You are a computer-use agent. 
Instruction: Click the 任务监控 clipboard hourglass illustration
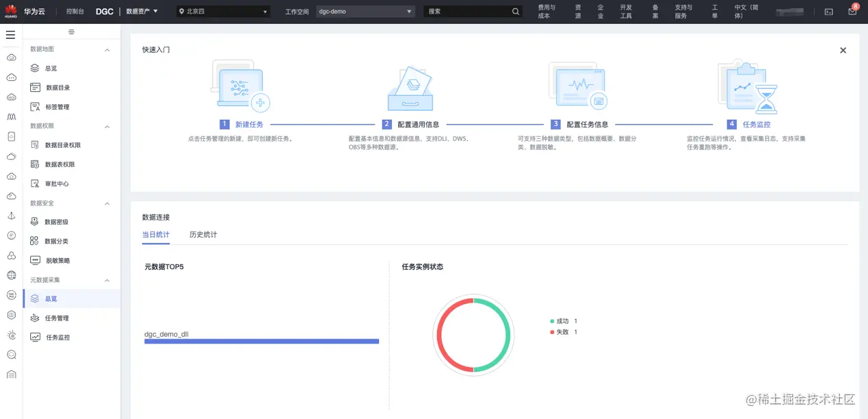pos(748,87)
